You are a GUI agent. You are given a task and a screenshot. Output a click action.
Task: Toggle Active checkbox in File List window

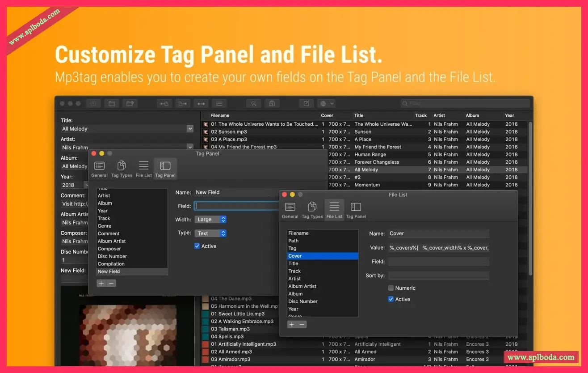(x=391, y=299)
